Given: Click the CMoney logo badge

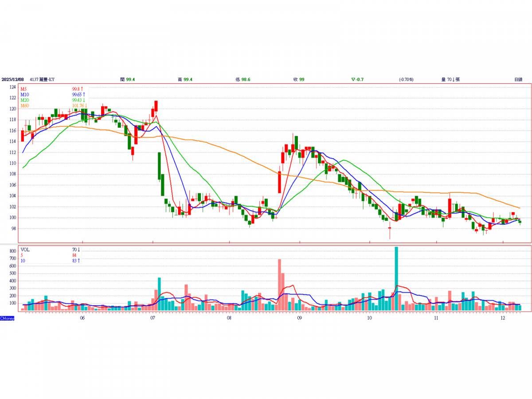Looking at the screenshot, I should [7, 318].
